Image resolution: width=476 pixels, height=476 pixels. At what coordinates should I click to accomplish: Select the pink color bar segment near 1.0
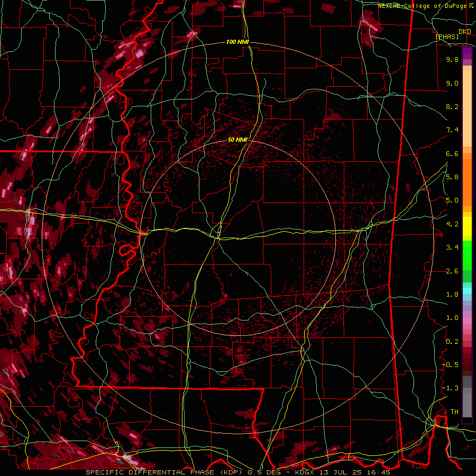(467, 321)
